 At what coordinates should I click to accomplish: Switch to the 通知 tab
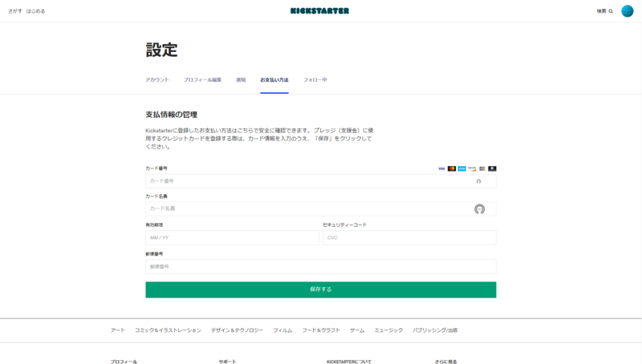click(x=241, y=79)
